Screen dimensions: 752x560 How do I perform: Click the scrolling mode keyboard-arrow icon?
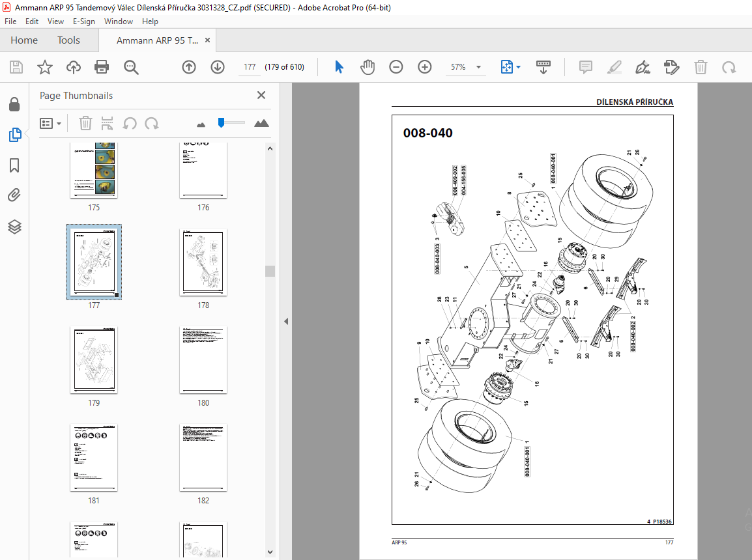(543, 67)
